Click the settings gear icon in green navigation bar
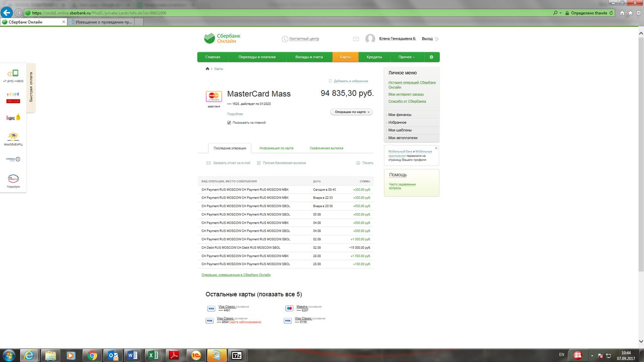This screenshot has height=362, width=644. [x=431, y=57]
